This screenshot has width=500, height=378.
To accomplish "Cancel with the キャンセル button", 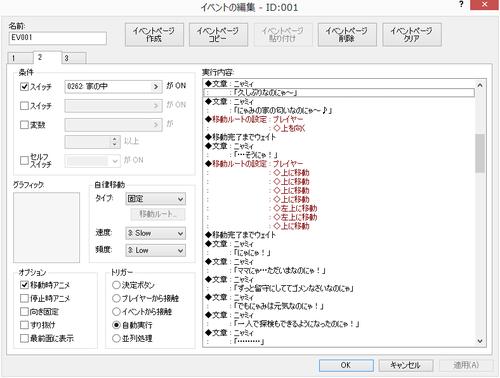I will [406, 365].
